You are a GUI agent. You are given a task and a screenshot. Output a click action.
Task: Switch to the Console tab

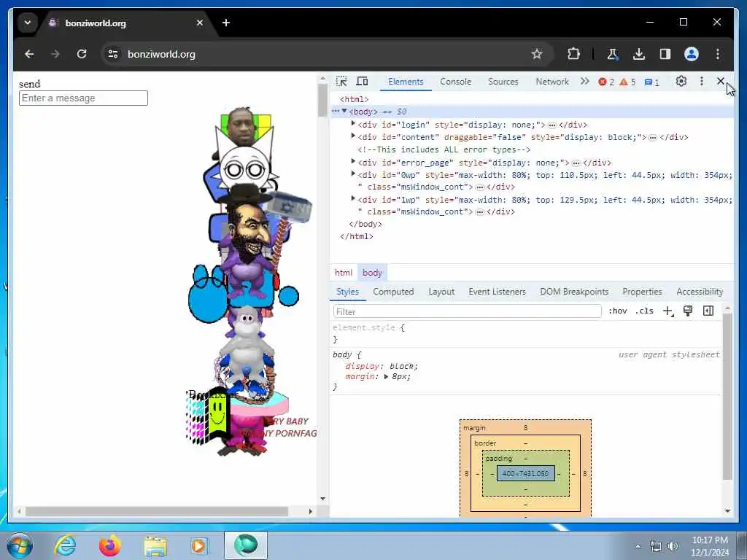pyautogui.click(x=455, y=82)
